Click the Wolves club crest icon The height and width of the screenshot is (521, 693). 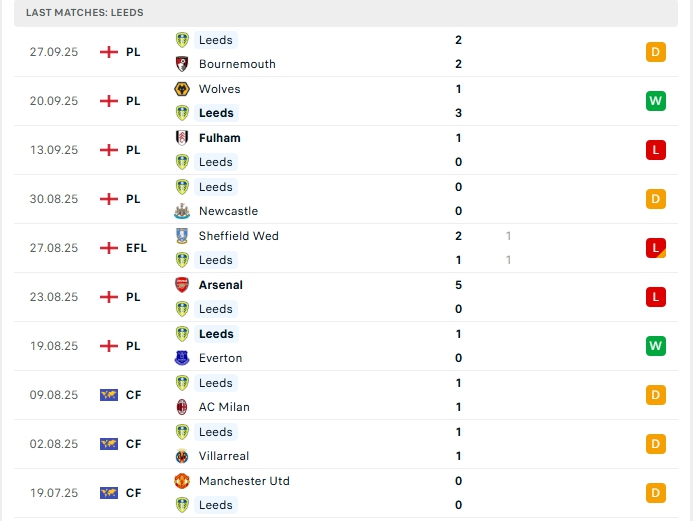pos(182,89)
